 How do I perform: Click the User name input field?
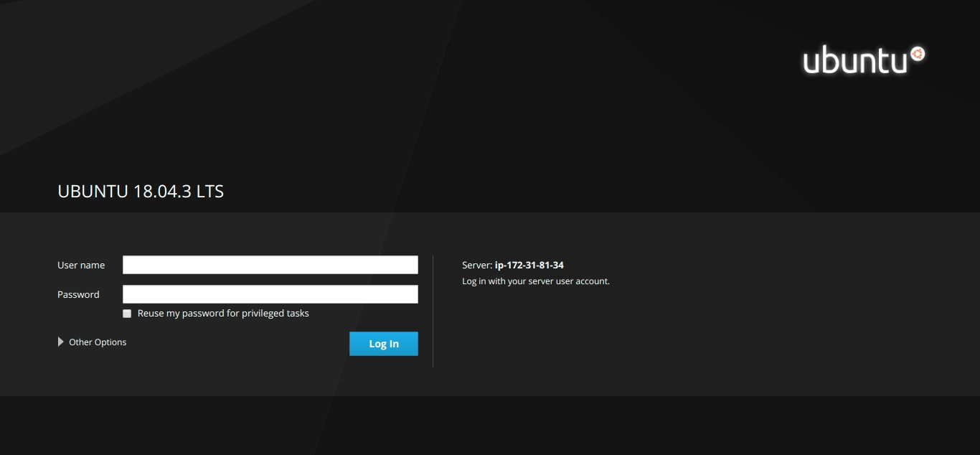[x=270, y=265]
